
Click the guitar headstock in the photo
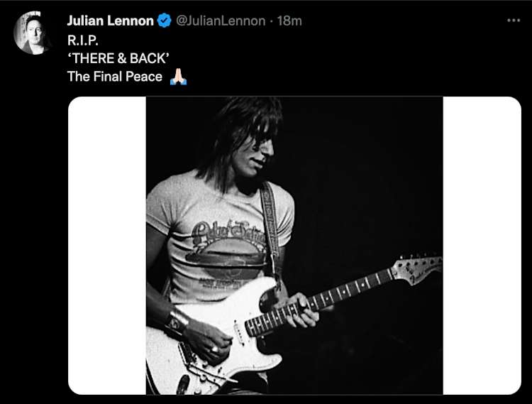tap(416, 269)
